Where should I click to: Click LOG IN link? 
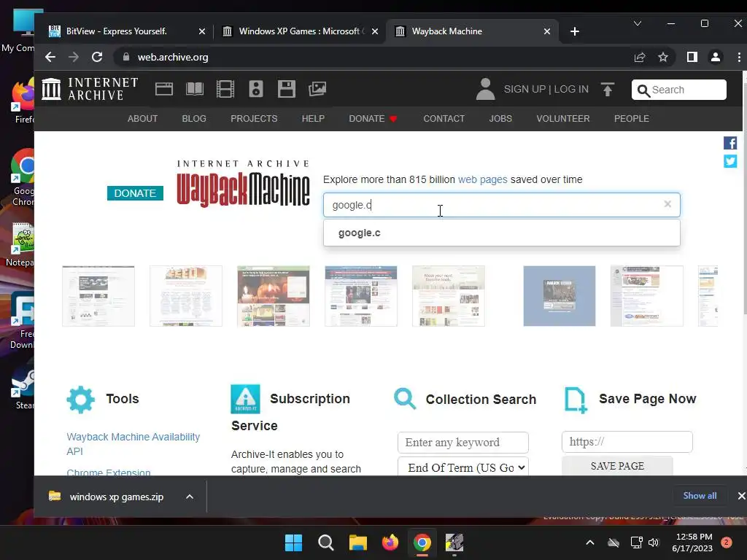(571, 90)
